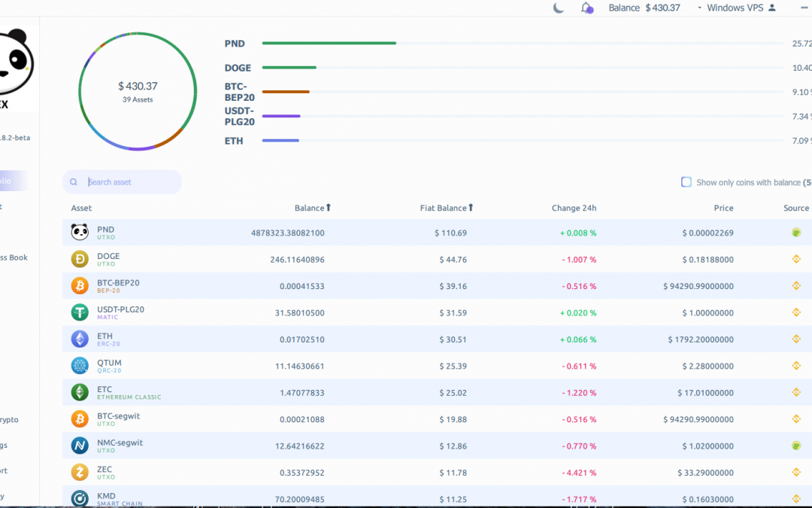Click the USDT-PLG20 tether icon
Viewport: 812px width, 508px height.
pos(80,312)
